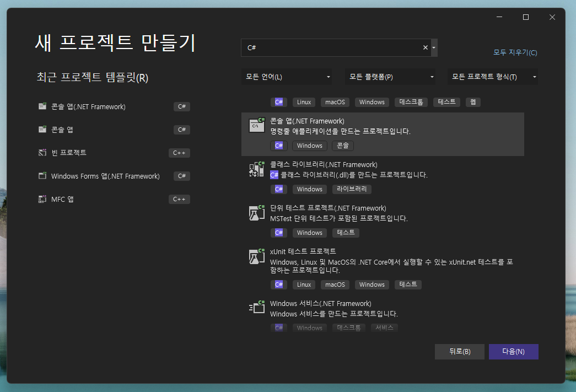The image size is (576, 392).
Task: Select the 클래스 라이브러리(.NET Framework) template title
Action: [324, 165]
